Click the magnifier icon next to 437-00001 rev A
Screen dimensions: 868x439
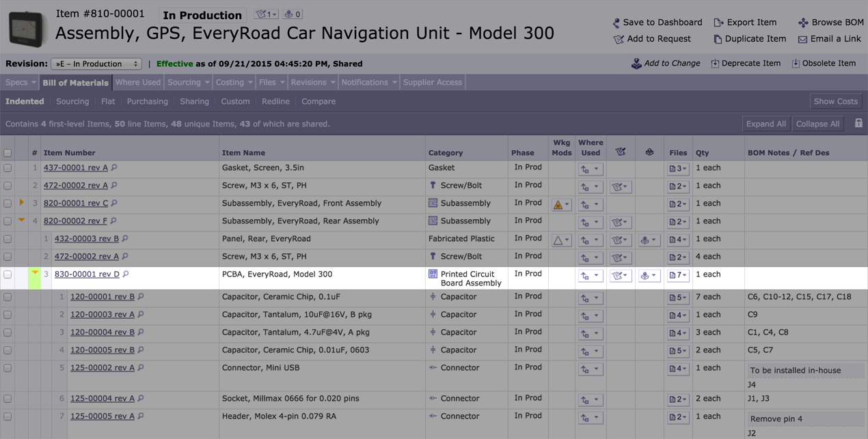point(114,167)
